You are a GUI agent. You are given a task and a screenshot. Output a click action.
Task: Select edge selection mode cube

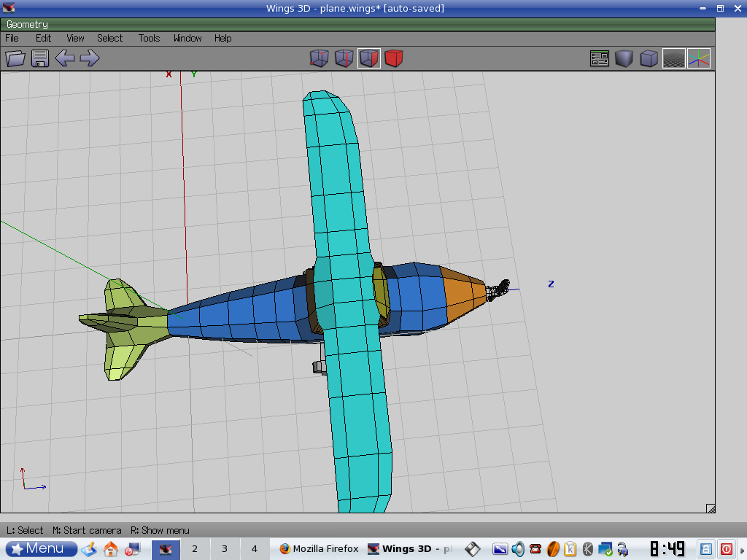coord(344,58)
